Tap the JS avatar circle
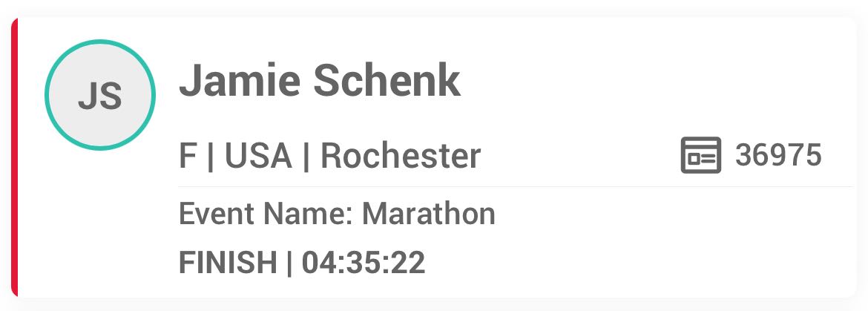This screenshot has height=311, width=868. click(x=100, y=95)
